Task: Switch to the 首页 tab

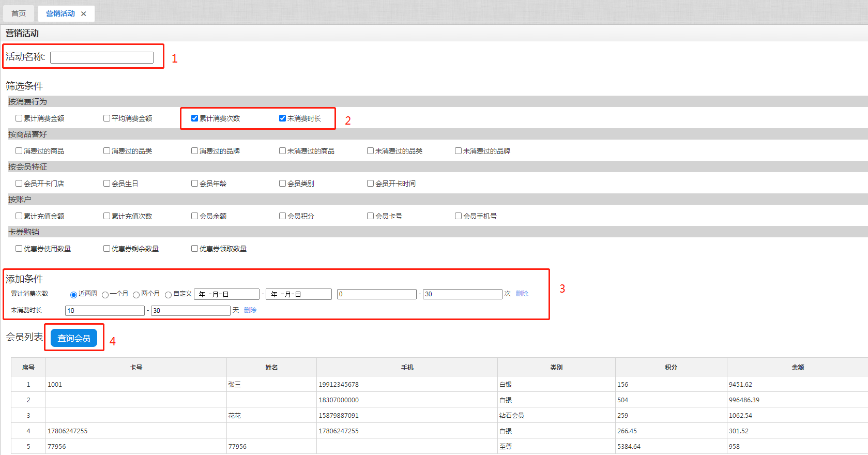Action: coord(19,13)
